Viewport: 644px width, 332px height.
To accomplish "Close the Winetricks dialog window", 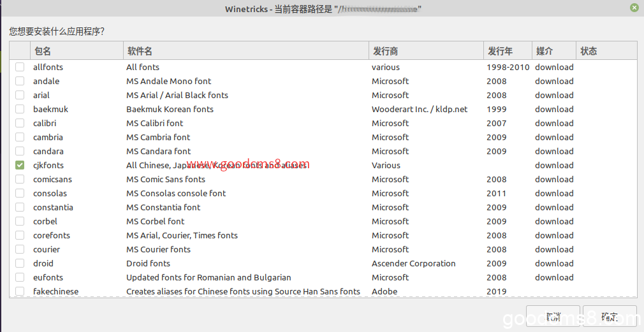I will pos(634,8).
